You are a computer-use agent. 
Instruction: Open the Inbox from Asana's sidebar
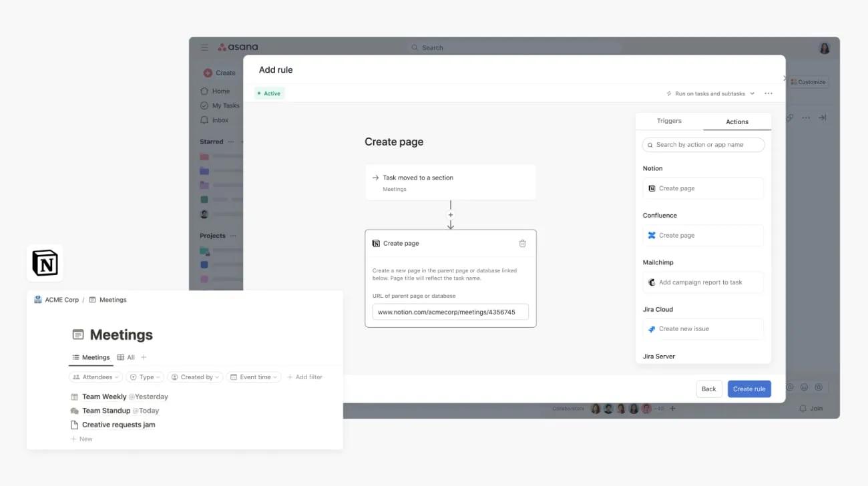[220, 119]
